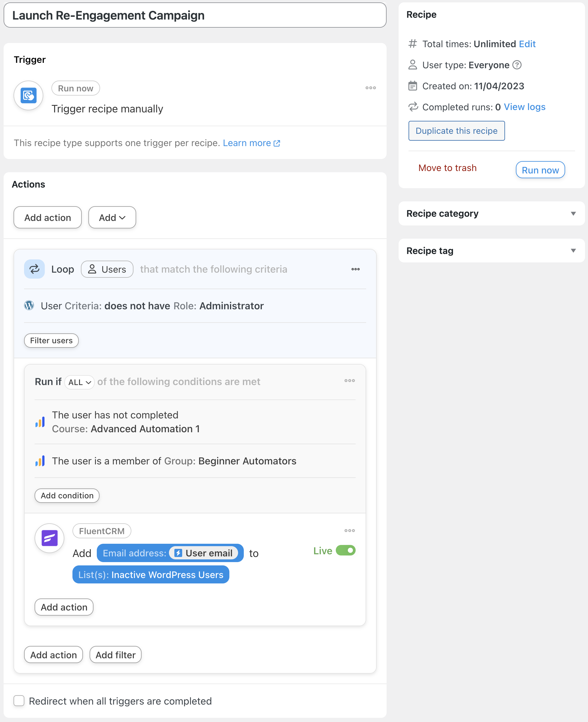Click the WordPress icon beside User Criteria
The width and height of the screenshot is (588, 722).
(29, 305)
